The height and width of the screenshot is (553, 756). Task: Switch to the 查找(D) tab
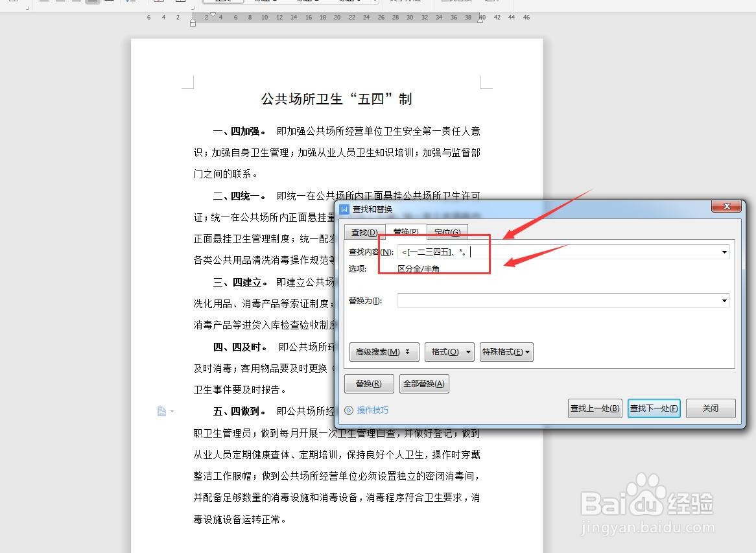pos(364,232)
